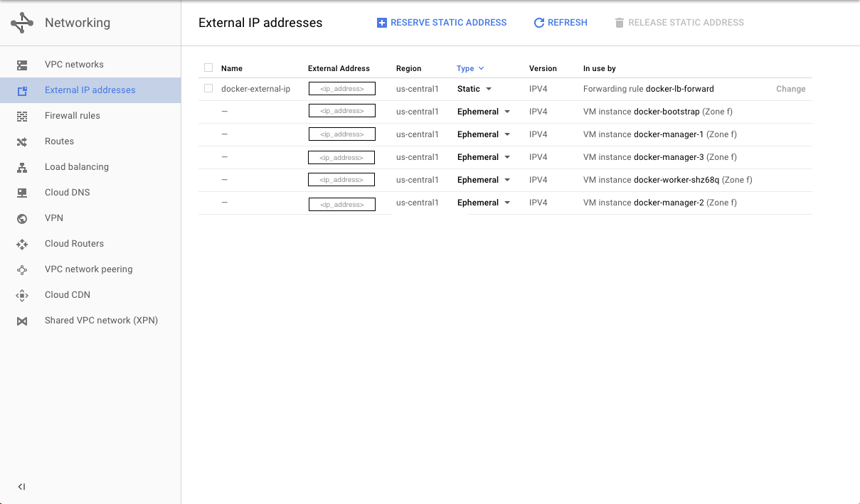
Task: Click the Cloud Routers sidebar icon
Action: pos(22,244)
